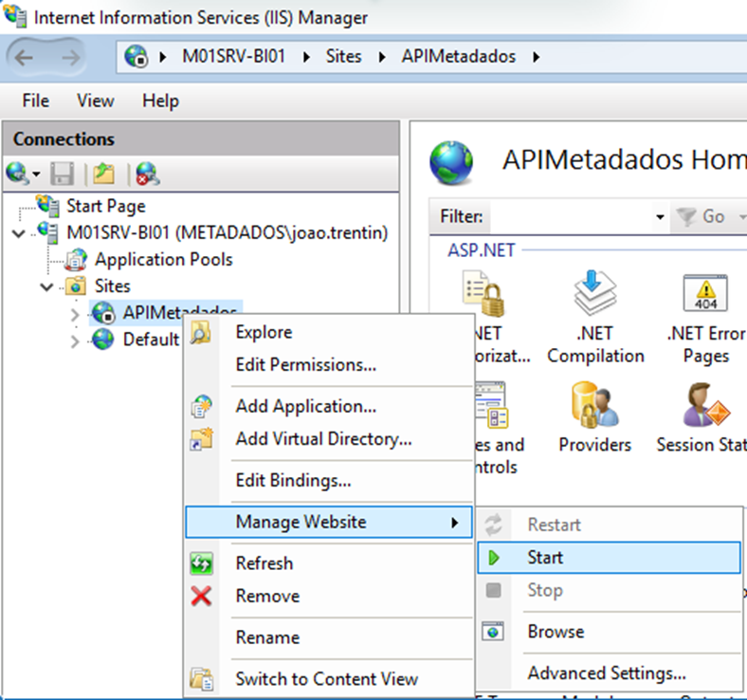Click the Up folder icon in Connections toolbar

[103, 174]
